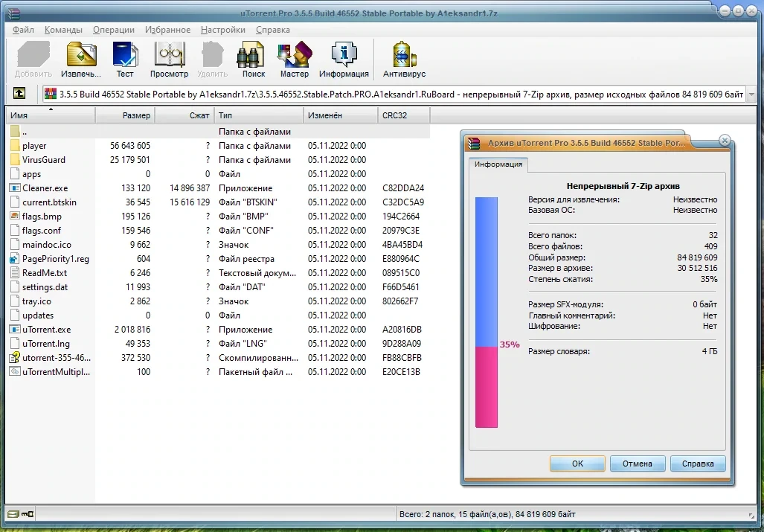Select the flags.conf file name

pos(42,231)
